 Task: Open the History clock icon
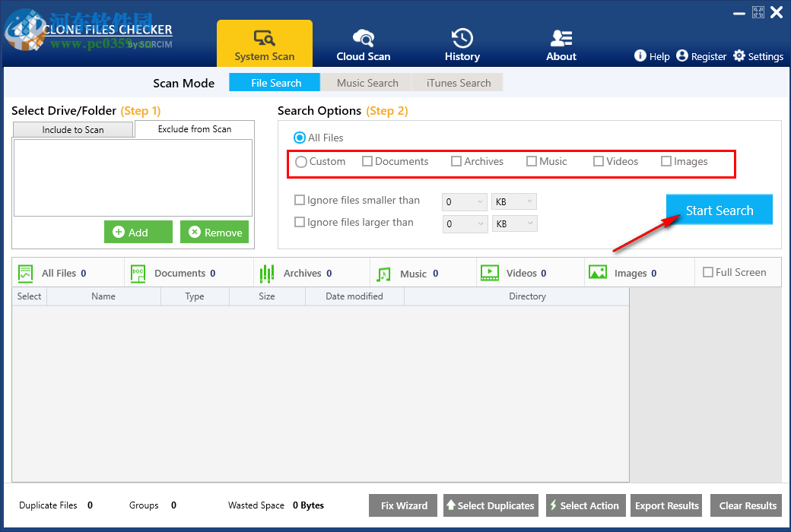point(462,37)
